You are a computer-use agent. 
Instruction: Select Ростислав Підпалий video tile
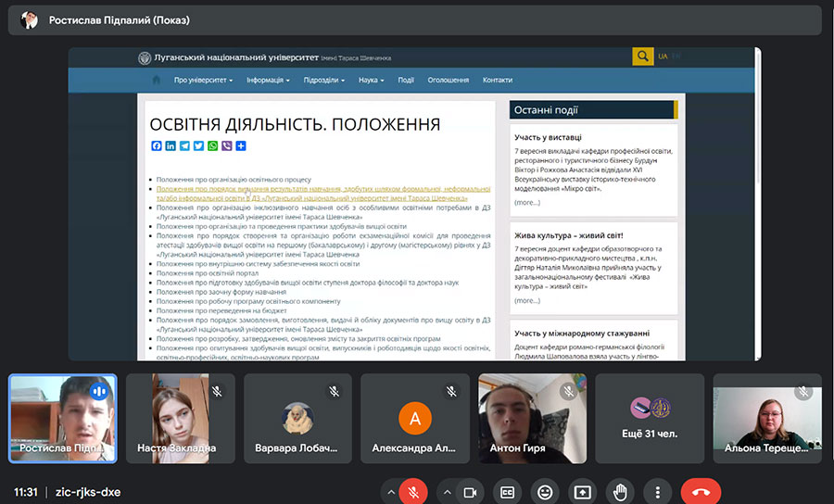(x=63, y=419)
